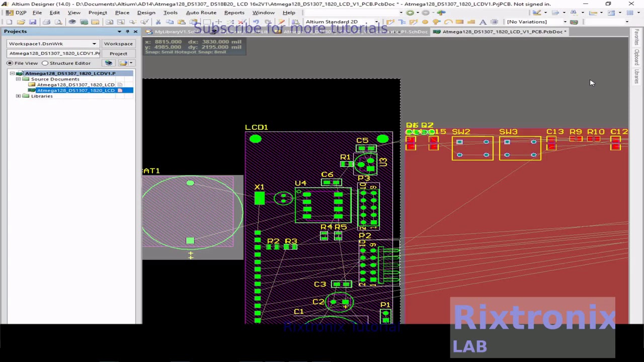
Task: Click the U4 IC footprint on board
Action: coord(323,205)
